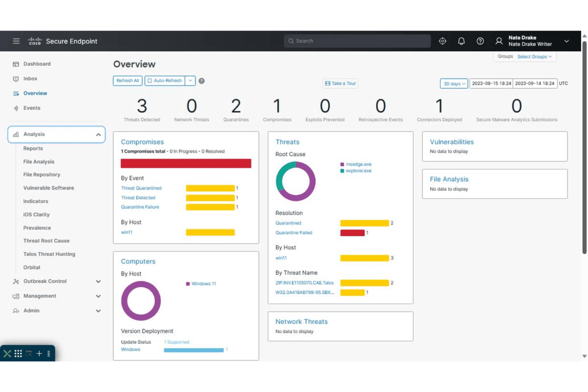
Task: Expand the Management section chevron
Action: 98,296
